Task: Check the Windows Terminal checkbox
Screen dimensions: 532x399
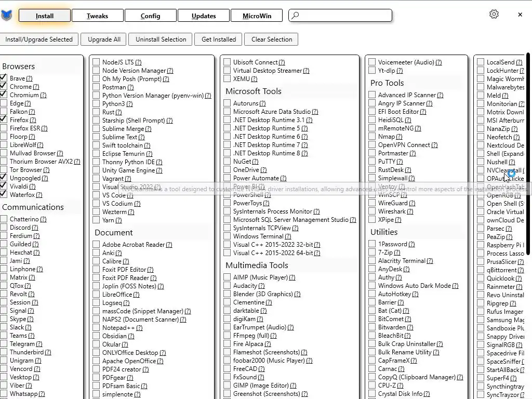Action: click(227, 236)
